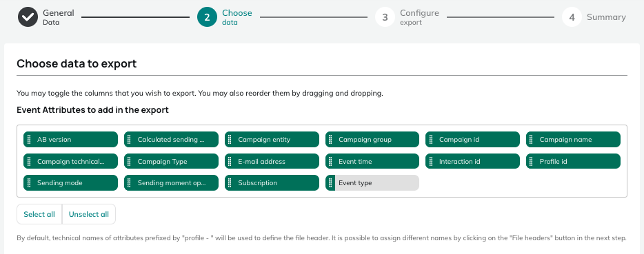Click the drag handle on Profile id chip
Viewport: 644px width, 254px height.
coord(532,161)
